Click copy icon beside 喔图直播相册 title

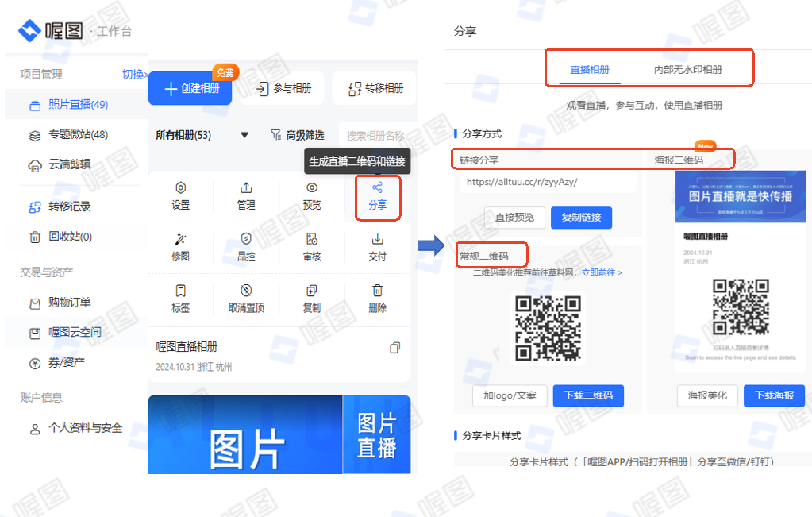(394, 348)
